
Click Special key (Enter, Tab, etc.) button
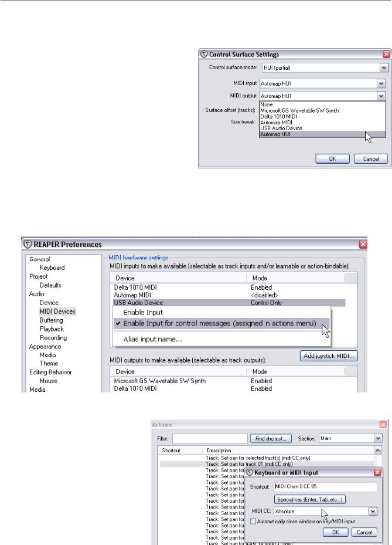tap(310, 499)
